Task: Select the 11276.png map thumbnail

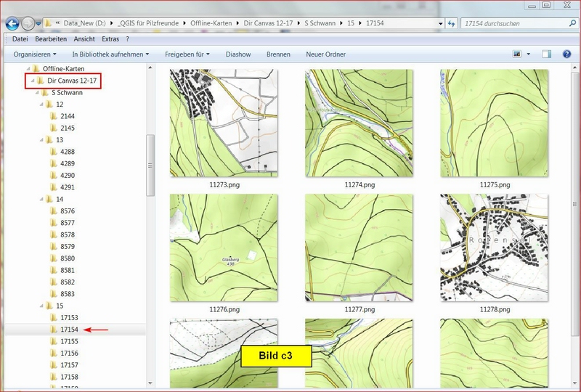Action: click(224, 248)
